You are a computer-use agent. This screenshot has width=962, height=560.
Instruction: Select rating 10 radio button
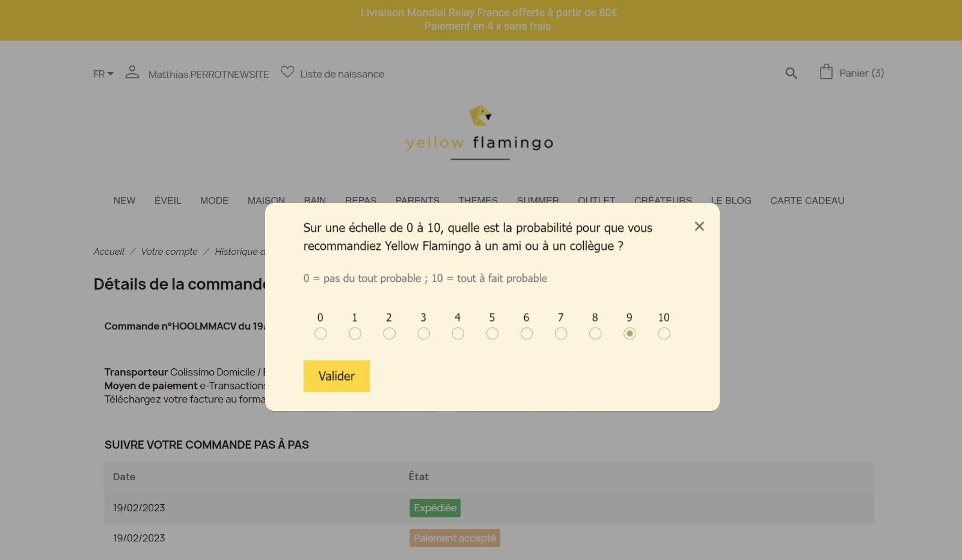coord(664,333)
